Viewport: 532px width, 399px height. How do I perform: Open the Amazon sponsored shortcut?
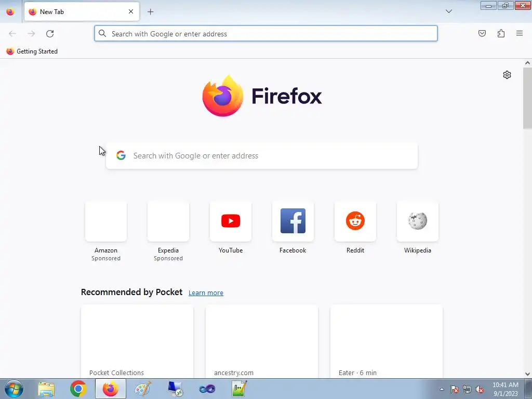[x=106, y=232]
